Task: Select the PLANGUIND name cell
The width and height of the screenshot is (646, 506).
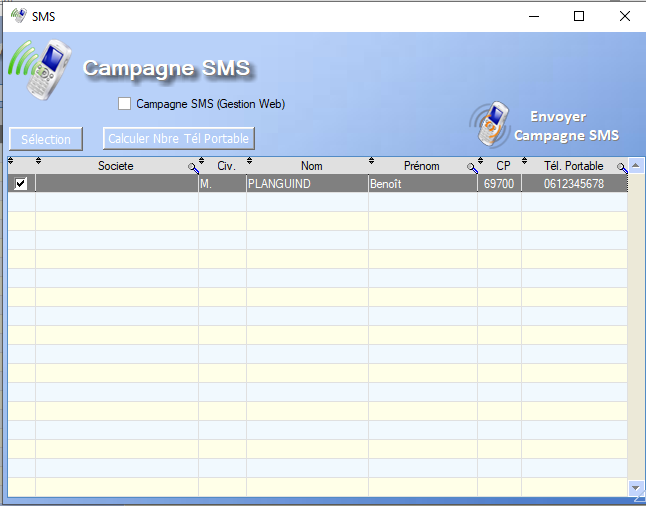Action: 306,184
